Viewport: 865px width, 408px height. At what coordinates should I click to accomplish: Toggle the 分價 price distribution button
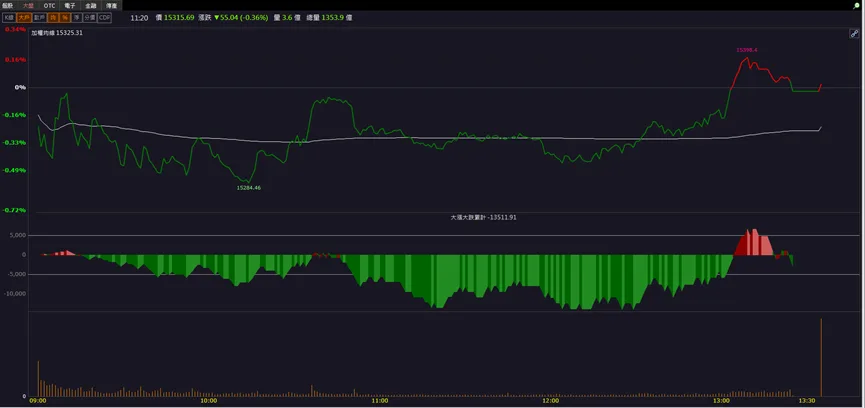(90, 18)
